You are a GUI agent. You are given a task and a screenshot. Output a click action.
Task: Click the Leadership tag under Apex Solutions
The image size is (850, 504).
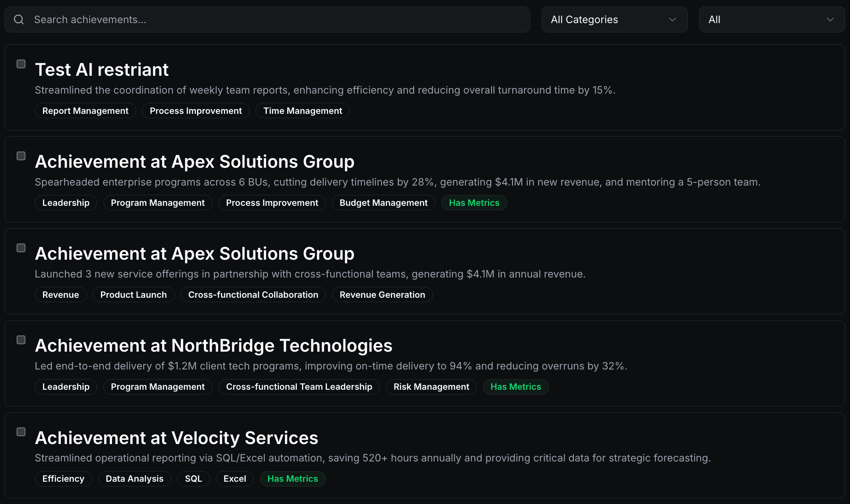coord(66,203)
